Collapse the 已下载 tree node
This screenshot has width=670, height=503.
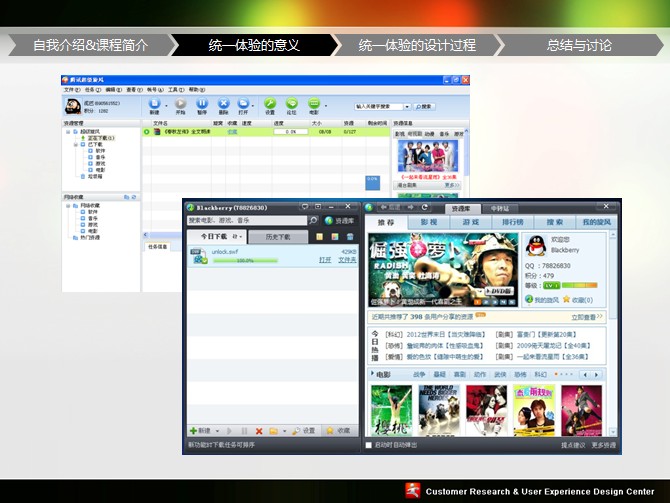[x=76, y=144]
